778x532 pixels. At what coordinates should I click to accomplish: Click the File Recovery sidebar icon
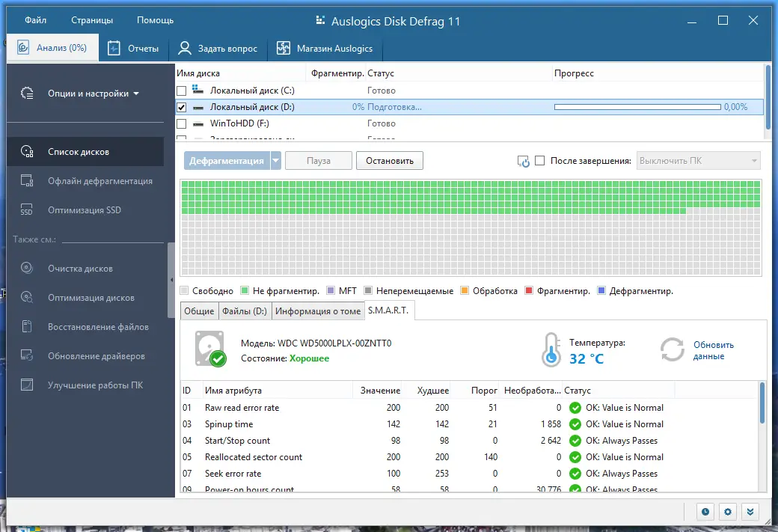[x=27, y=327]
